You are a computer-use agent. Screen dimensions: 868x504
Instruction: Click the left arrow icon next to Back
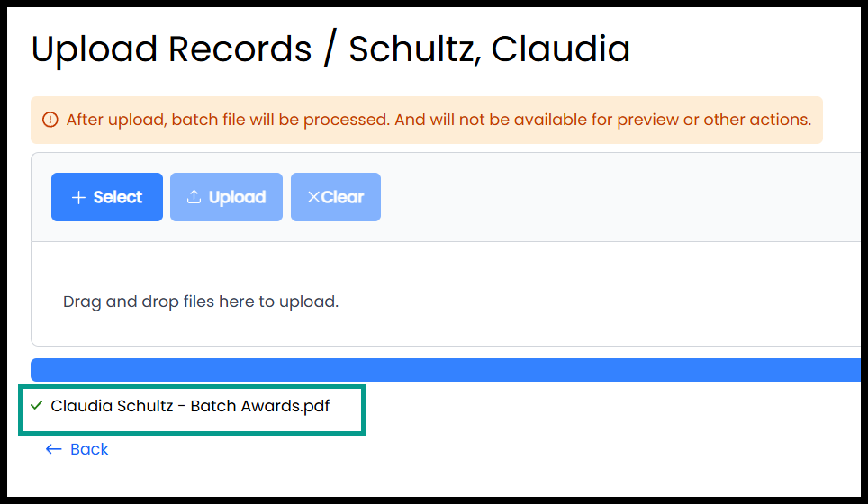(x=53, y=449)
